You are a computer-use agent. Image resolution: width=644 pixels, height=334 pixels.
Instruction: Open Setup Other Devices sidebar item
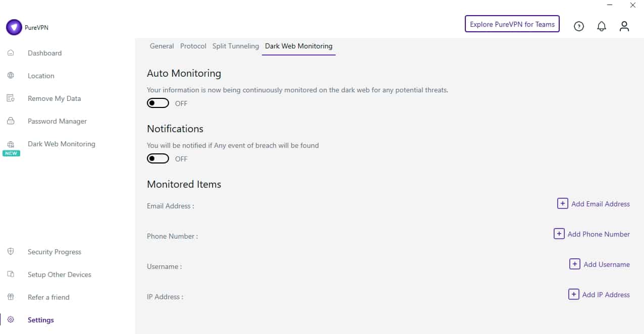60,274
